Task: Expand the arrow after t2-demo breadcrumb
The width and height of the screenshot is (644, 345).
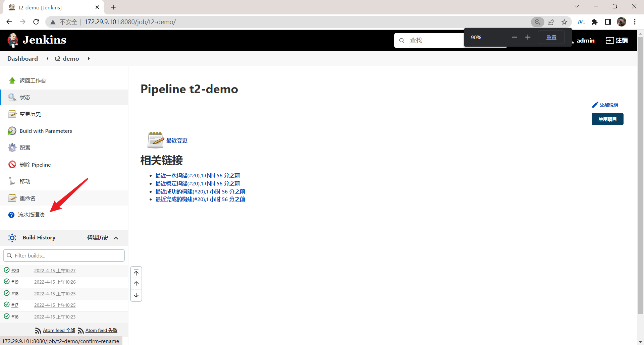Action: pyautogui.click(x=89, y=59)
